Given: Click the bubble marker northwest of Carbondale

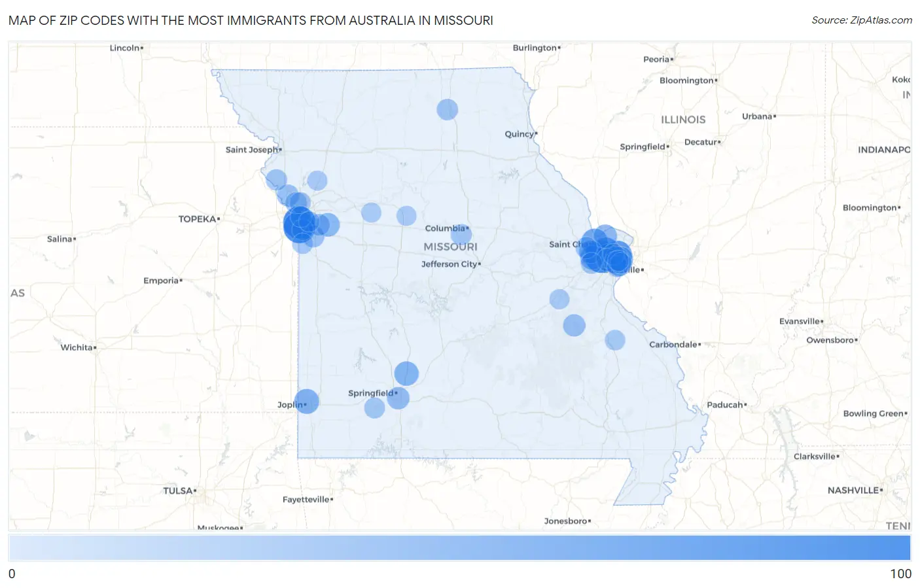Looking at the screenshot, I should (x=615, y=340).
